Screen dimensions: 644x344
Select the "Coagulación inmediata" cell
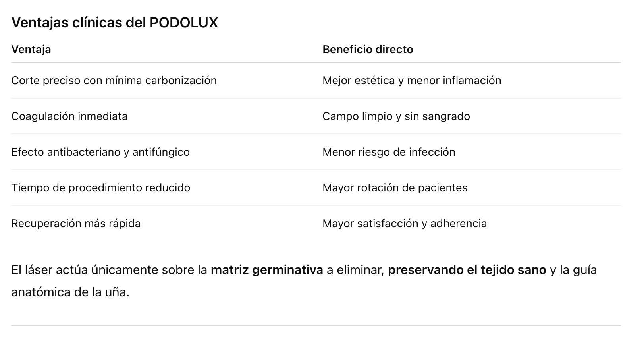pos(69,116)
